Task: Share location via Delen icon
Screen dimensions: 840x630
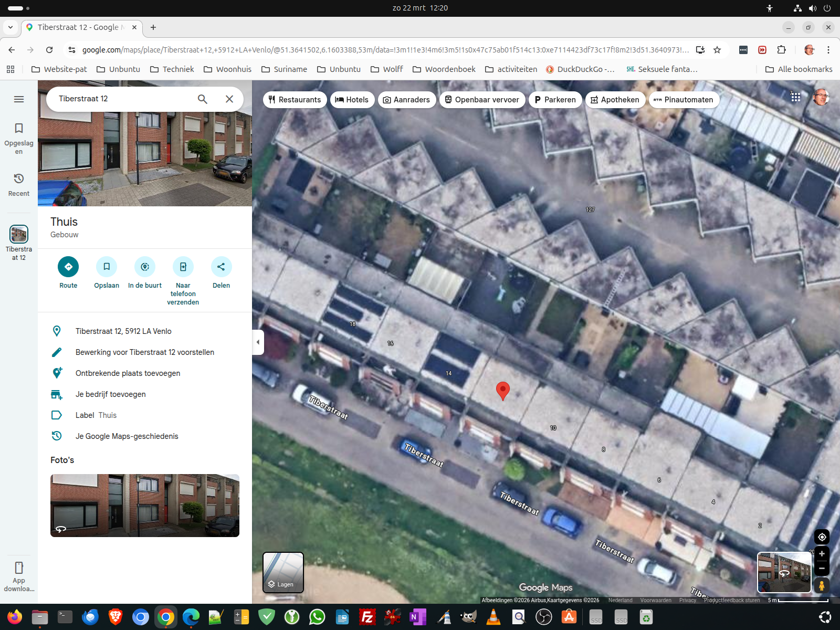Action: click(x=221, y=267)
